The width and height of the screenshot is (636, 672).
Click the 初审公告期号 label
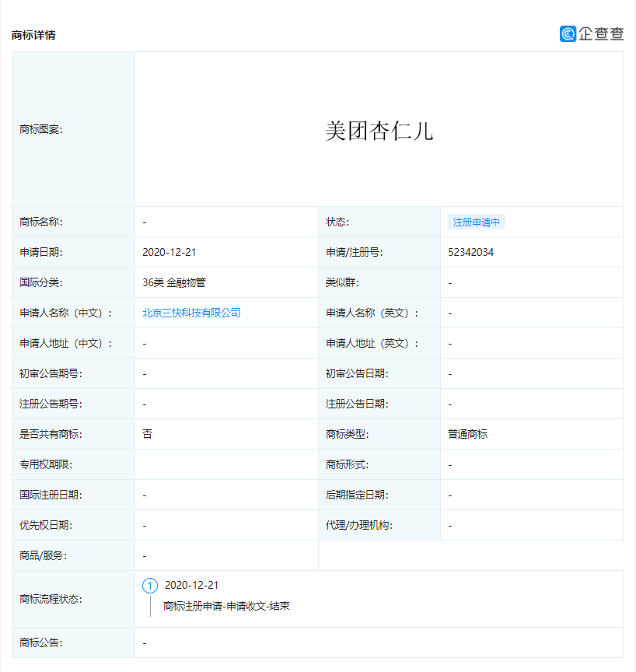[51, 373]
